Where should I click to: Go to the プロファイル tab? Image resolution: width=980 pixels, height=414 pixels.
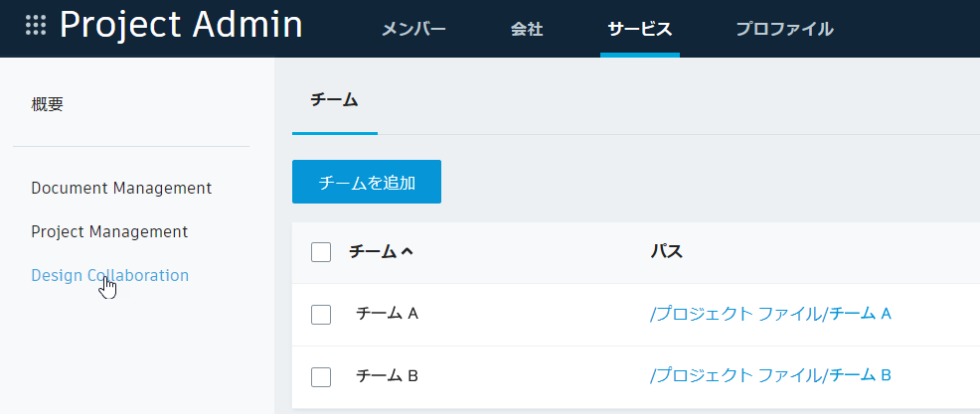tap(784, 29)
